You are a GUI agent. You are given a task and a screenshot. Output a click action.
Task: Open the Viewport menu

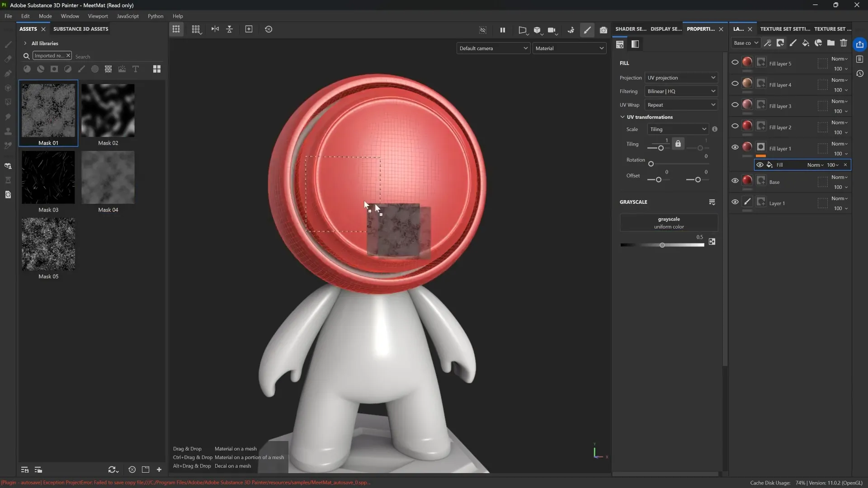[x=98, y=16]
